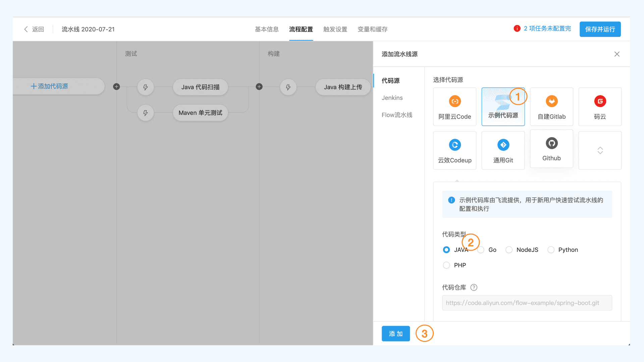Click the help icon beside 代码仓库
This screenshot has width=644, height=362.
474,287
